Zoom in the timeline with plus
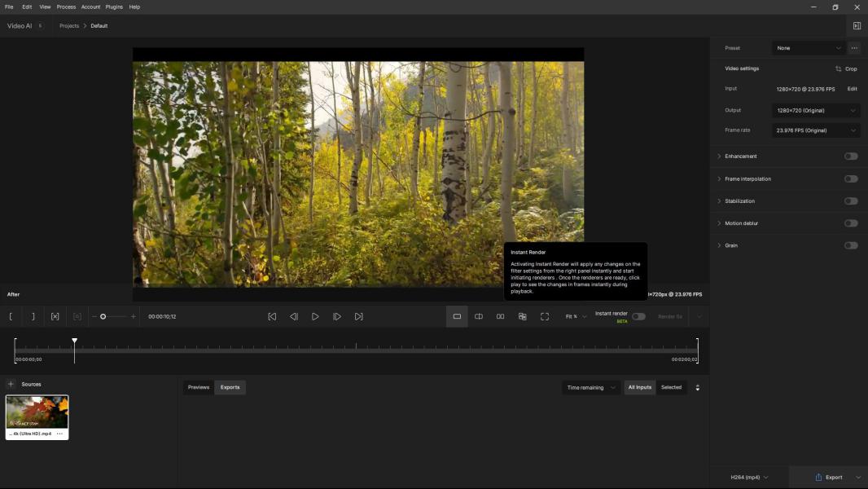 [x=133, y=317]
